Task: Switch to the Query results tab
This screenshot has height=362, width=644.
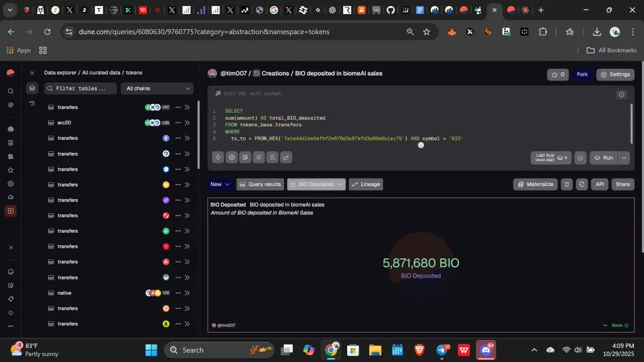Action: [x=260, y=184]
